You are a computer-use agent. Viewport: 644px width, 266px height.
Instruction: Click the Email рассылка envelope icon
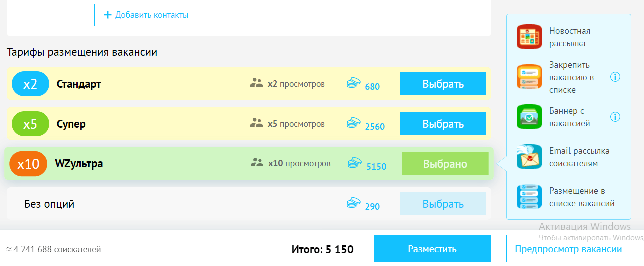point(529,157)
